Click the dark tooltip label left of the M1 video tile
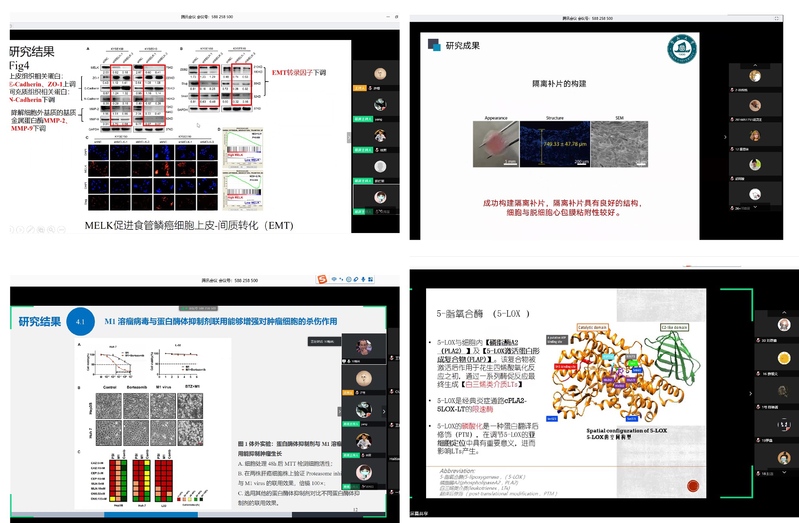Viewport: 799px width, 523px height. [324, 342]
